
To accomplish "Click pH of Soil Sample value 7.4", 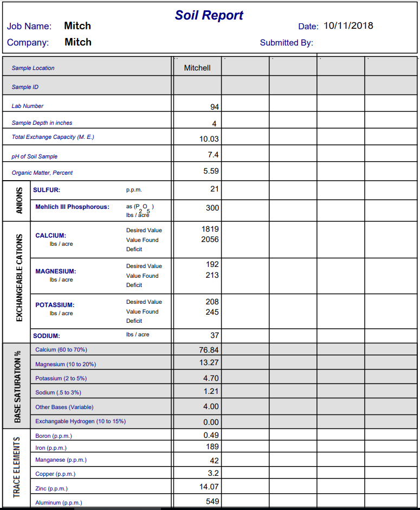I will (x=213, y=155).
